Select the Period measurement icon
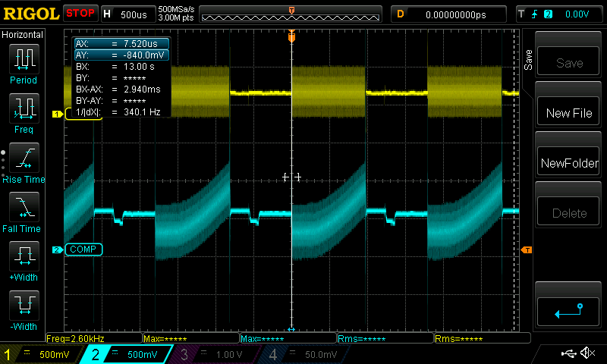Screen dimensions: 607x364 [24, 59]
